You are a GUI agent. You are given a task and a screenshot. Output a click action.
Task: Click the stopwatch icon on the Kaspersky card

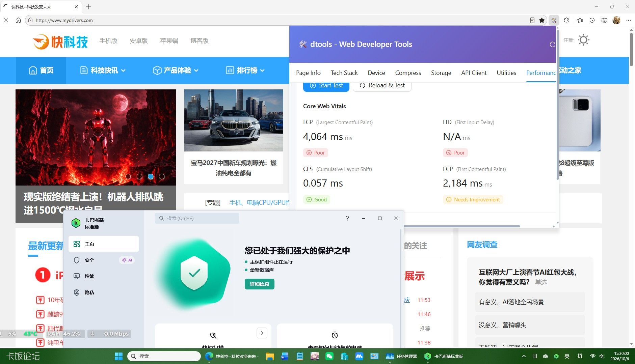[x=335, y=335]
